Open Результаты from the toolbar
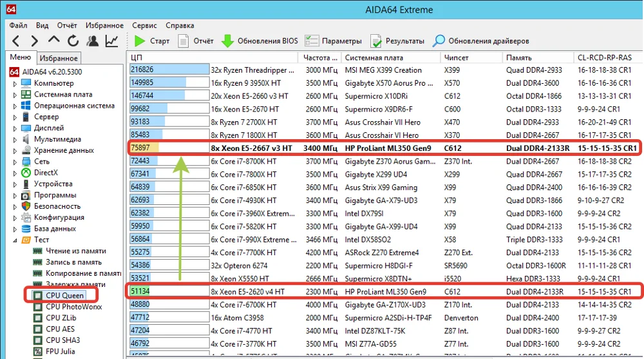The width and height of the screenshot is (644, 359). pos(397,41)
